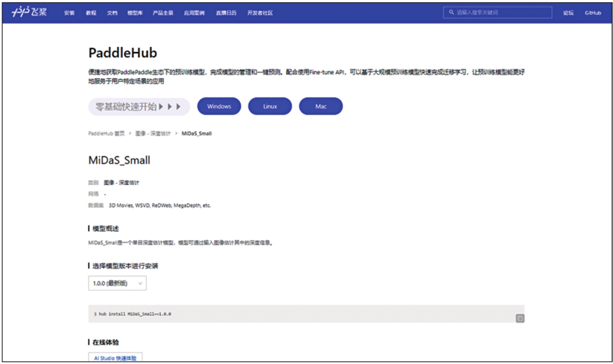This screenshot has height=364, width=613.
Task: Click the 在线体验 section heading
Action: tap(105, 343)
